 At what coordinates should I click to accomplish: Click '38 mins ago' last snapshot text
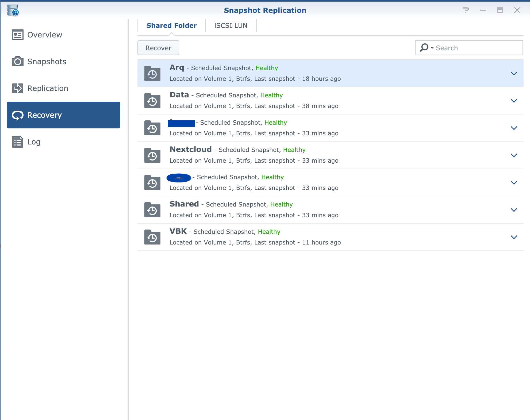point(320,106)
